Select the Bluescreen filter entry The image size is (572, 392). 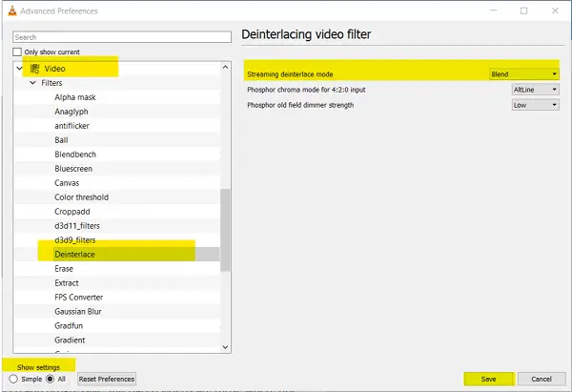coord(74,169)
